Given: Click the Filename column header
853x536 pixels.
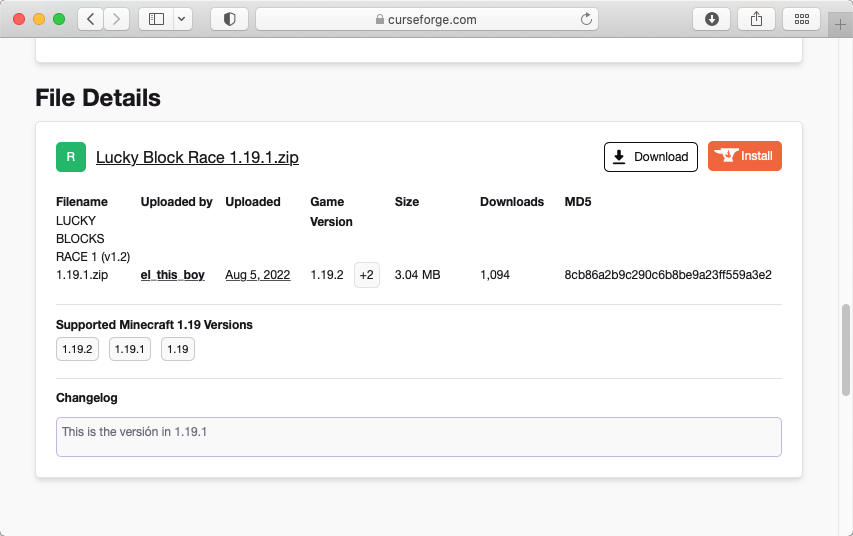Looking at the screenshot, I should [82, 202].
